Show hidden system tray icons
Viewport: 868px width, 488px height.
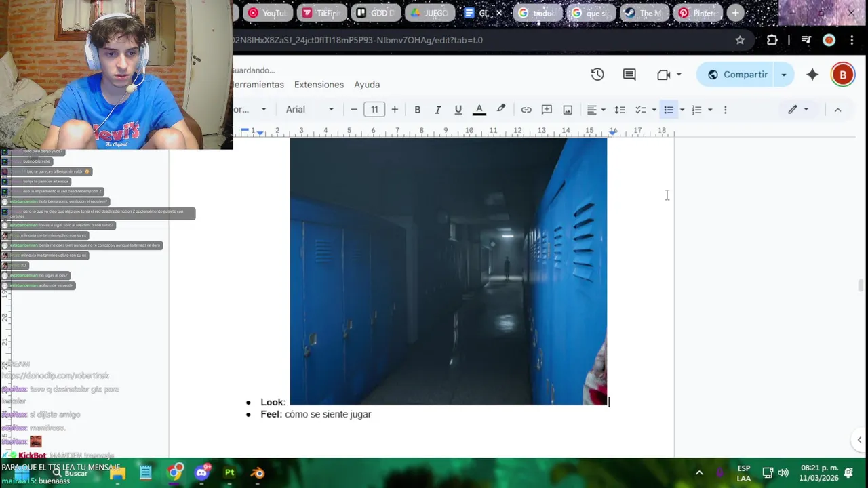699,473
